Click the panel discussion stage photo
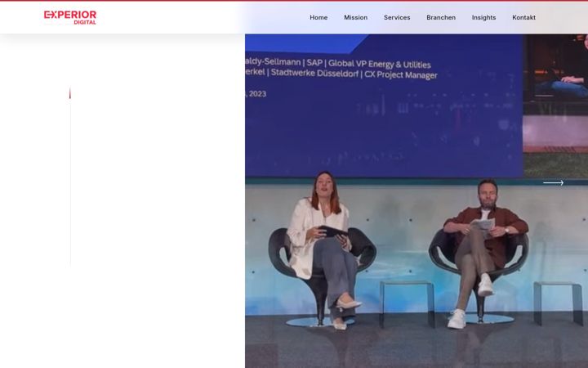588x368 pixels. click(x=416, y=201)
